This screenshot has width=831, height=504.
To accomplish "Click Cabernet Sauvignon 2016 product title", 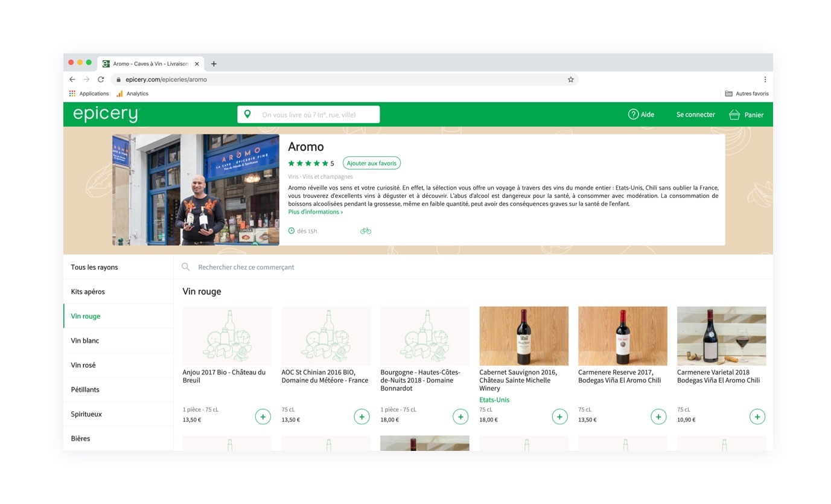I will click(518, 380).
